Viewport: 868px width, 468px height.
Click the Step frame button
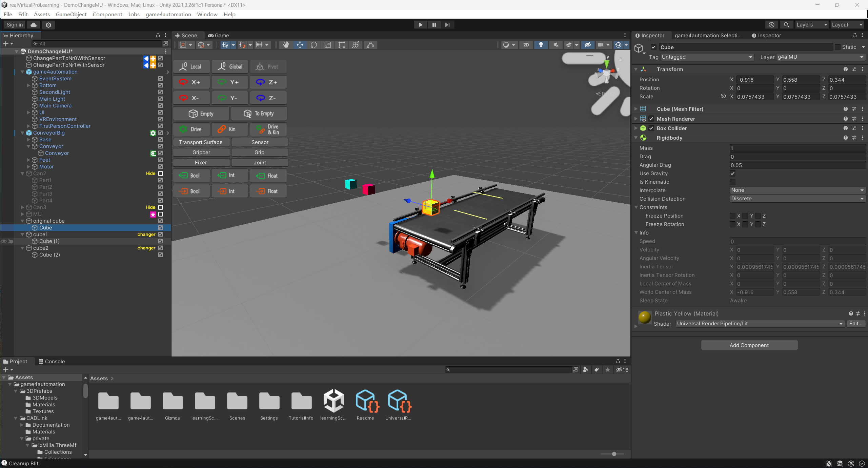coord(447,25)
